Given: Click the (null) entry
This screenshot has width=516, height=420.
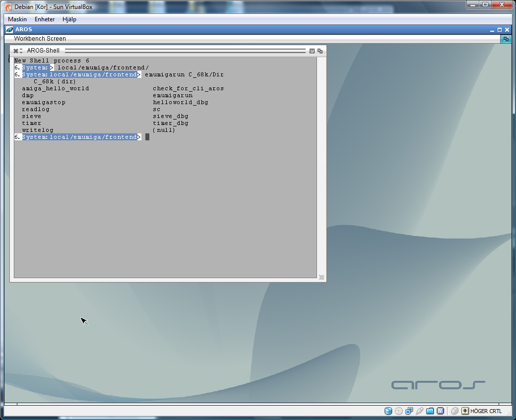Looking at the screenshot, I should pos(164,130).
